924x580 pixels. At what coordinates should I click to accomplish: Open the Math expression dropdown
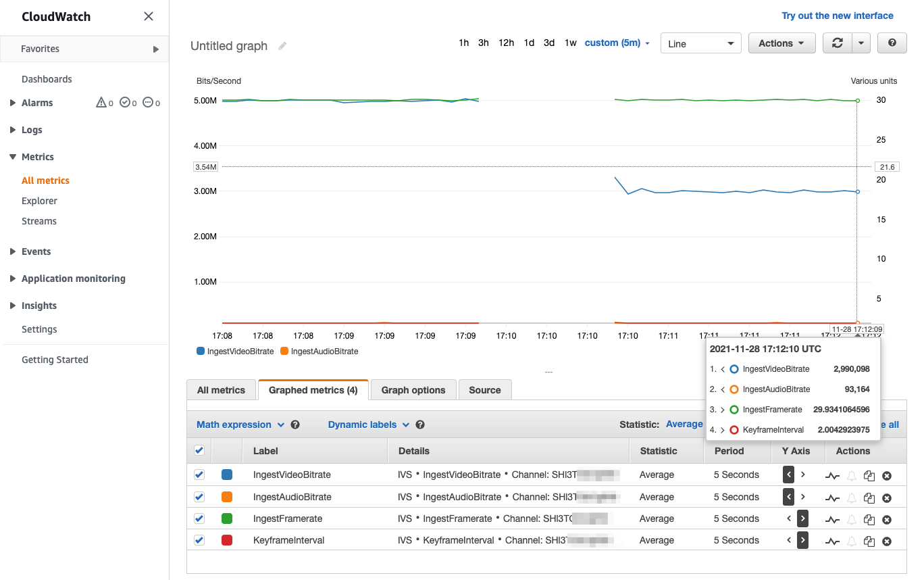240,425
